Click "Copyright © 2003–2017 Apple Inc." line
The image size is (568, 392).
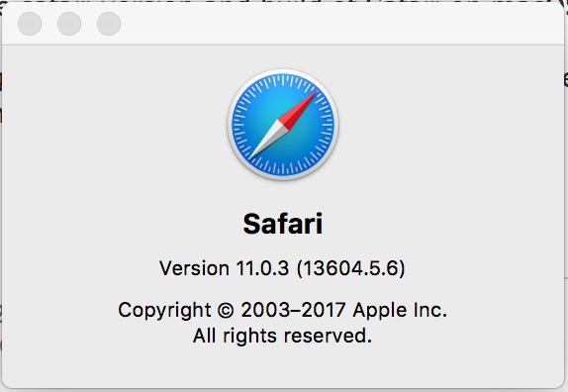283,311
